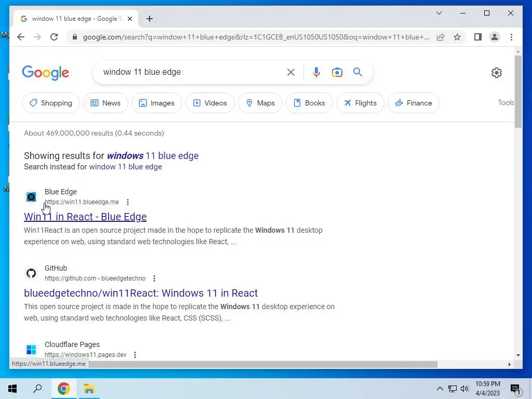Go back using the browser back arrow
532x399 pixels.
click(x=21, y=37)
